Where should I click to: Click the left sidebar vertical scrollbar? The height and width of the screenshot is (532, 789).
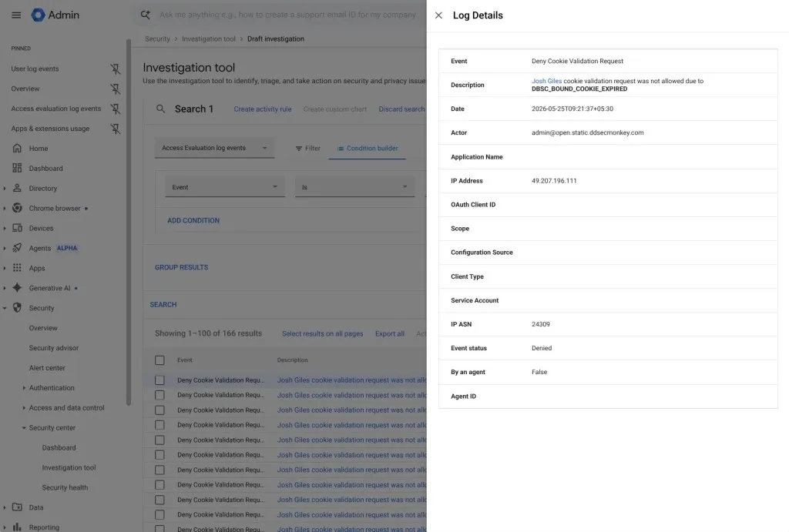pos(129,224)
